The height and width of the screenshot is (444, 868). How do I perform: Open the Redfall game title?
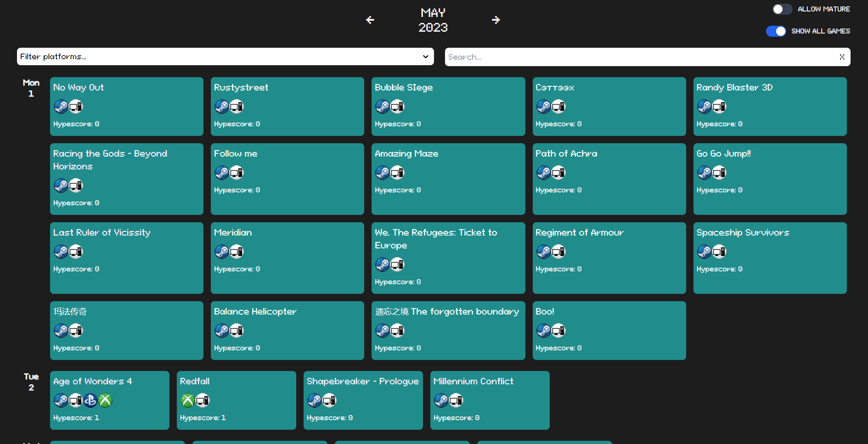(x=195, y=381)
